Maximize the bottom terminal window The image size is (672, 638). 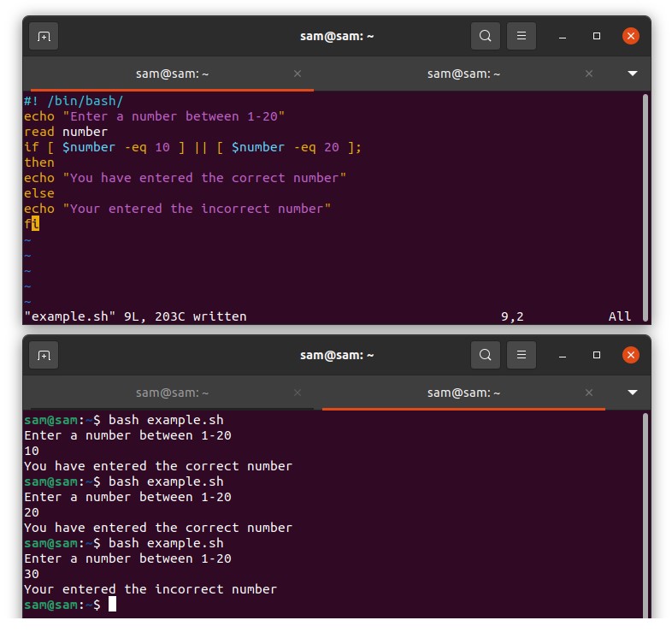pyautogui.click(x=597, y=355)
